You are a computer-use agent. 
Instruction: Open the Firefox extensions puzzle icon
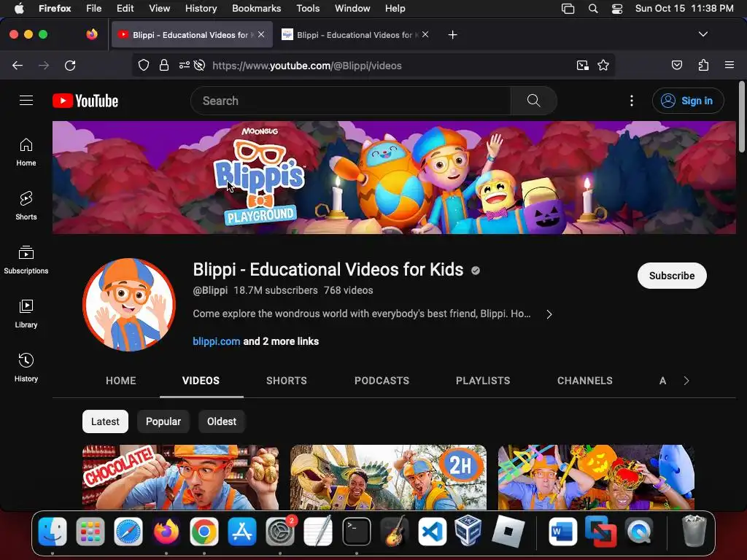tap(704, 65)
